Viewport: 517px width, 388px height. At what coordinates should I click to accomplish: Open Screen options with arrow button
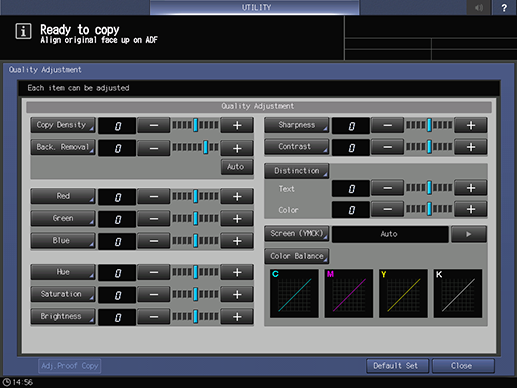pyautogui.click(x=469, y=234)
